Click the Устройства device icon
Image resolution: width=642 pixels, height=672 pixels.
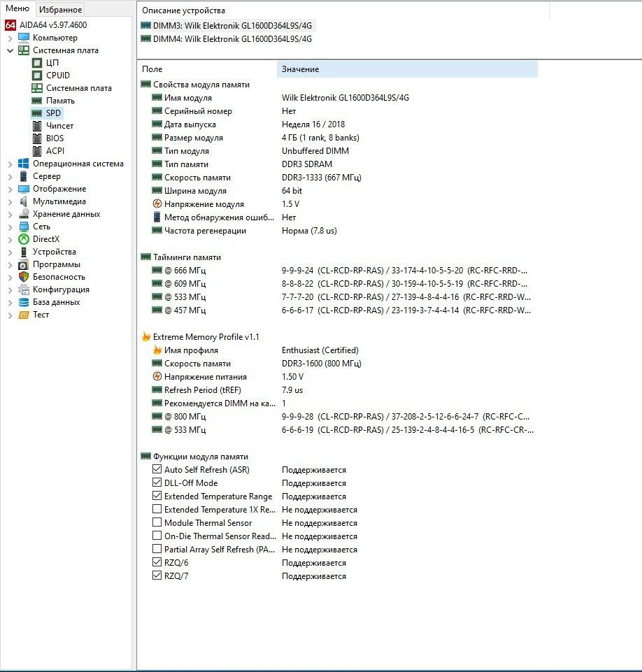pos(24,252)
